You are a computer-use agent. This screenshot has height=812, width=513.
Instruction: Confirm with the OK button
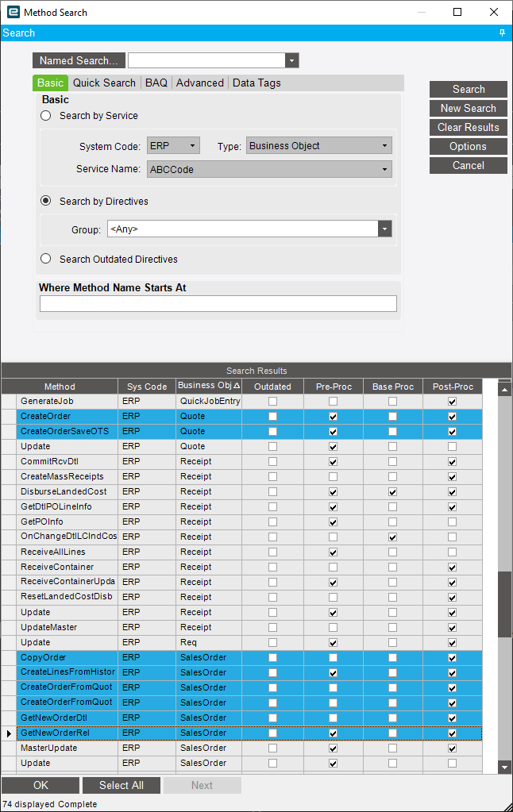click(x=40, y=785)
